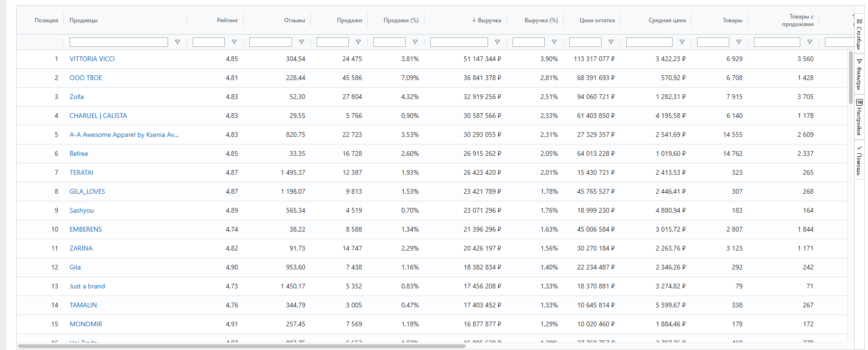Viewport: 868px width, 350px height.
Task: Sort by Продавцы column header
Action: tap(84, 20)
